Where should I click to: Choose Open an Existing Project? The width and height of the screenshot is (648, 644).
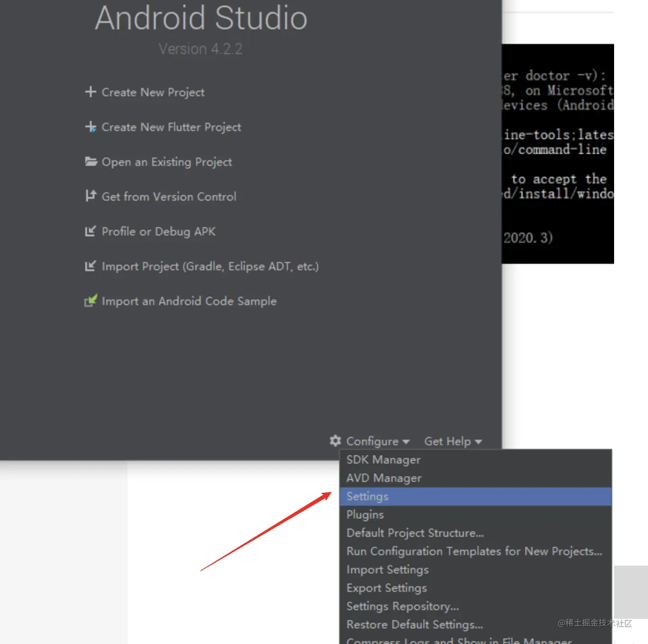point(167,162)
